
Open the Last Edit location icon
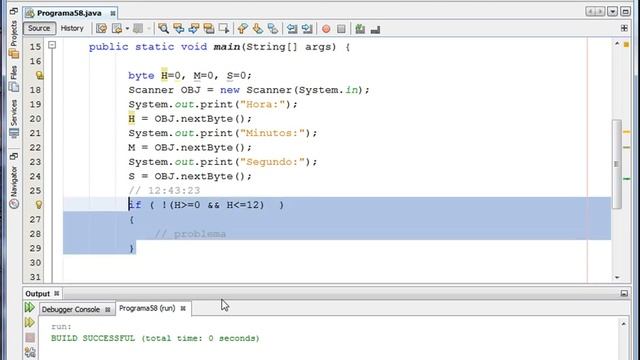[x=101, y=29]
